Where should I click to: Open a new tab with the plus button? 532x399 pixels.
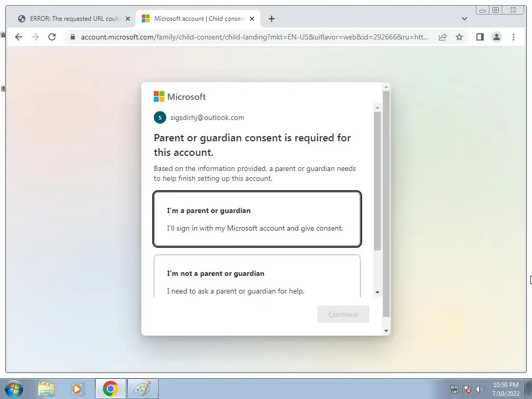click(271, 19)
